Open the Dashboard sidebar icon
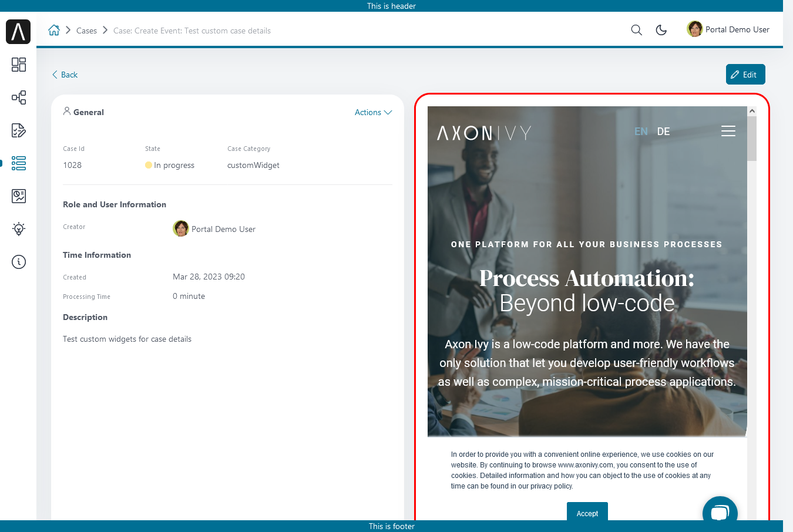The height and width of the screenshot is (532, 793). coord(19,65)
